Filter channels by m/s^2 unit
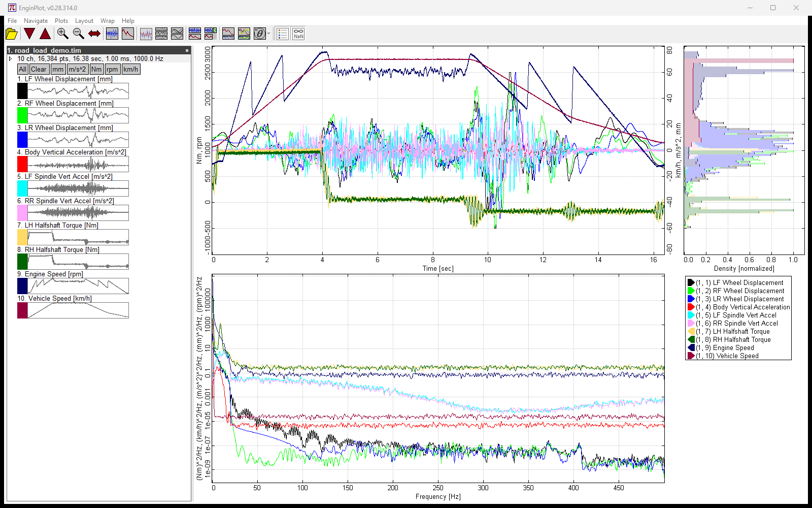The width and height of the screenshot is (812, 508). [x=77, y=69]
